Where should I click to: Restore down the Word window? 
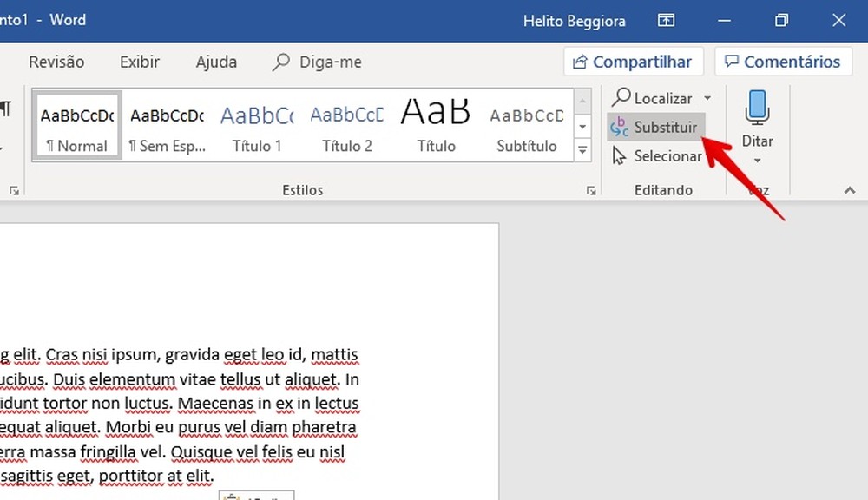[x=781, y=21]
